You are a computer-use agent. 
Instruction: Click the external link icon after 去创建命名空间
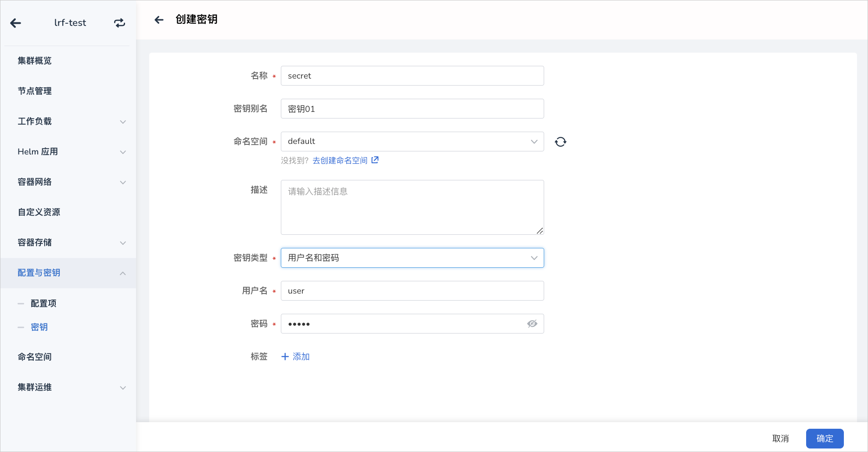[375, 160]
